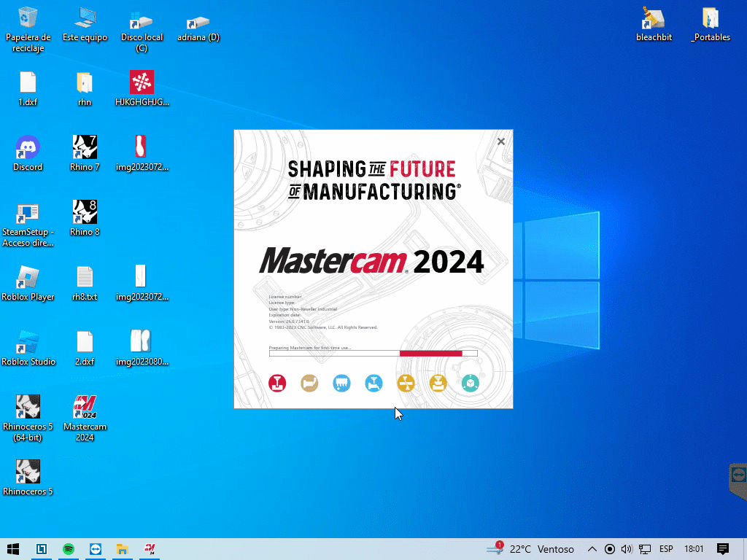Open the Windows Start menu
Viewport: 747px width, 560px height.
(x=12, y=549)
